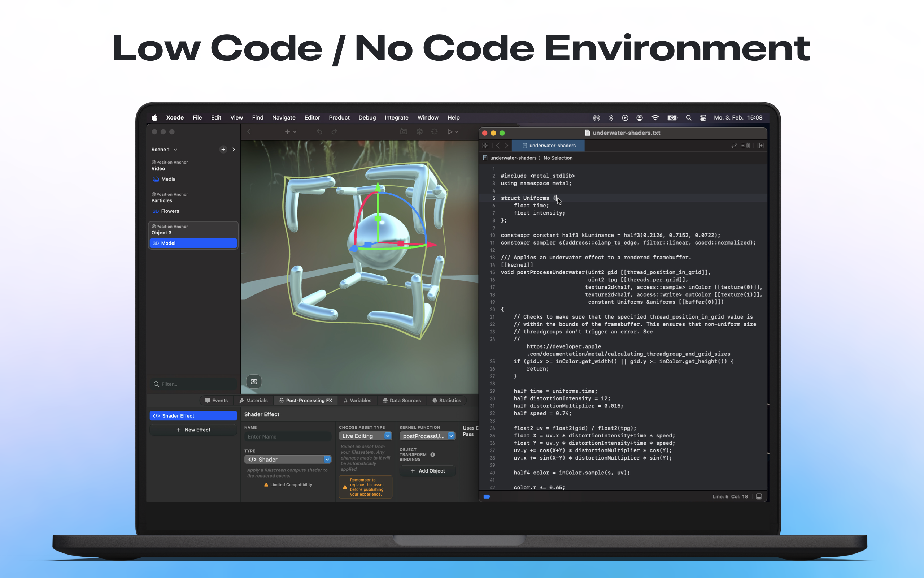Image resolution: width=924 pixels, height=578 pixels.
Task: Click the add editor split icon
Action: (760, 146)
